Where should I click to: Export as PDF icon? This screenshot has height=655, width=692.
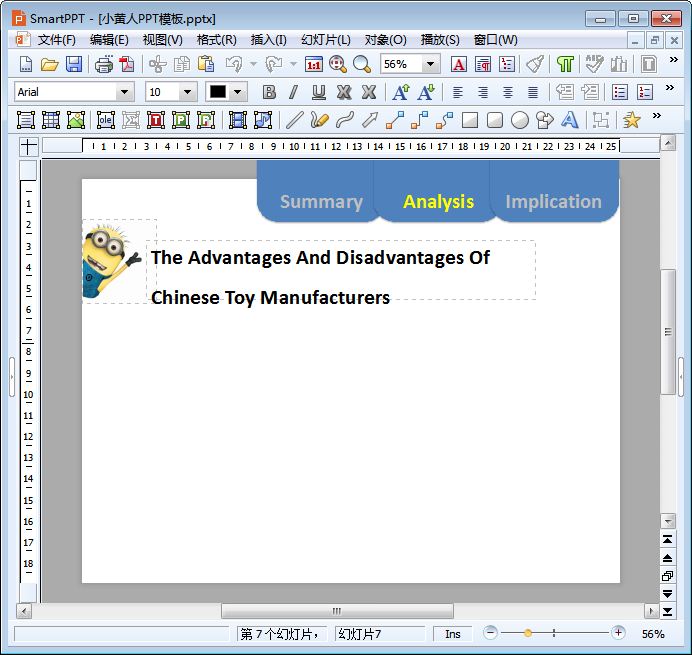[x=127, y=64]
